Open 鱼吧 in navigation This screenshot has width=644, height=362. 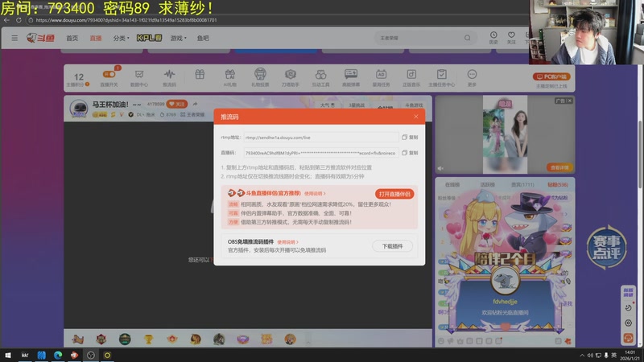click(x=203, y=38)
